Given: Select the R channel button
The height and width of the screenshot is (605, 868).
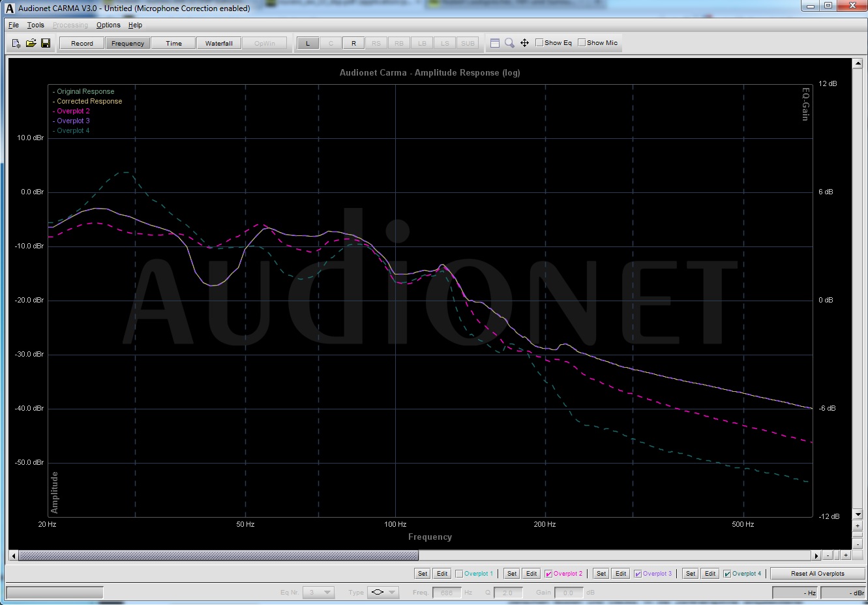Looking at the screenshot, I should [353, 44].
